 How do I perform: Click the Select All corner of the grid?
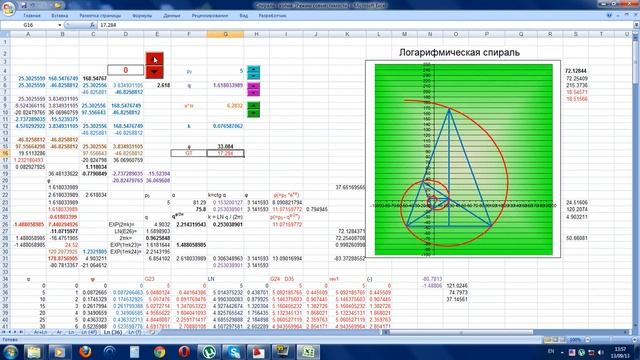click(5, 34)
